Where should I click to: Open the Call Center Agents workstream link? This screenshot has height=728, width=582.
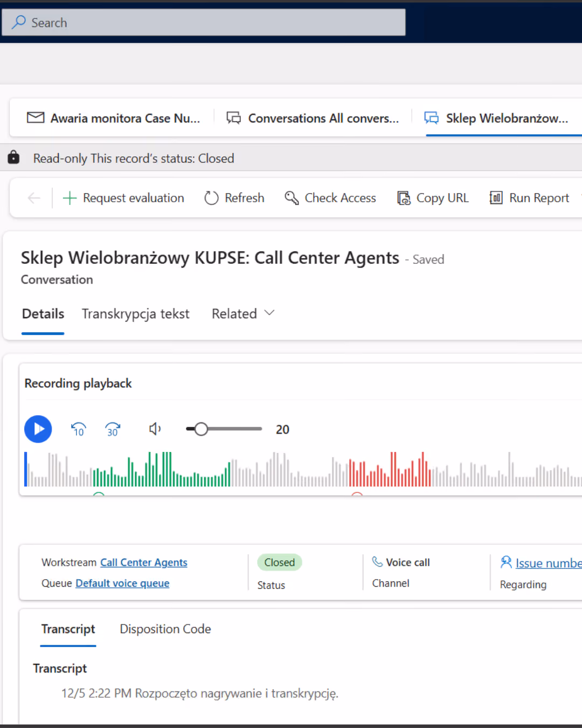point(144,562)
